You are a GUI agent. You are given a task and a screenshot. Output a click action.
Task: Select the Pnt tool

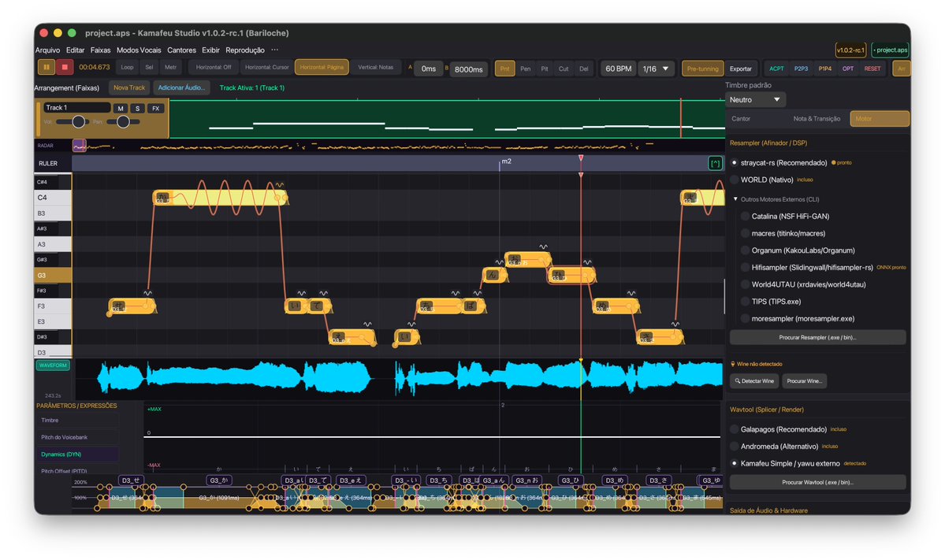point(504,69)
